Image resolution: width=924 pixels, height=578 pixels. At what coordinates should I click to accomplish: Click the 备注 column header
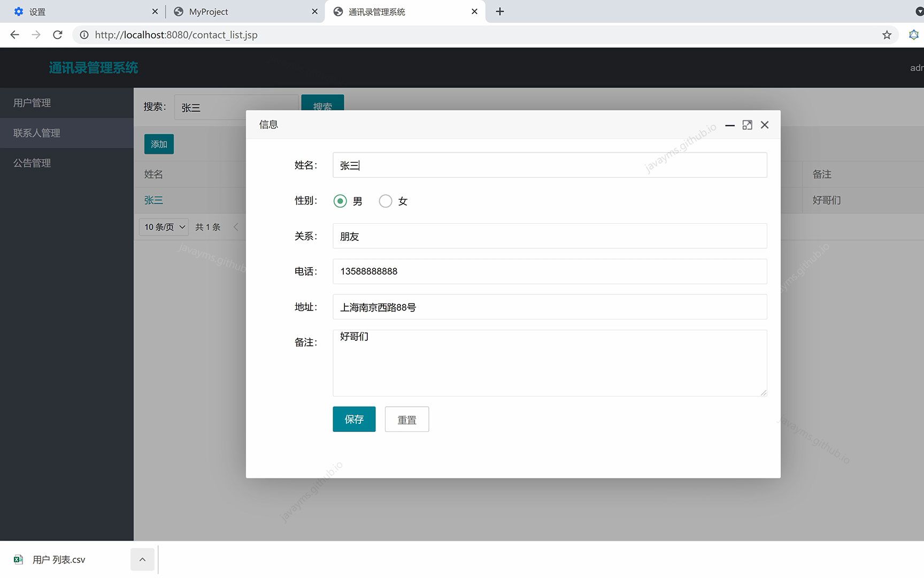[822, 174]
